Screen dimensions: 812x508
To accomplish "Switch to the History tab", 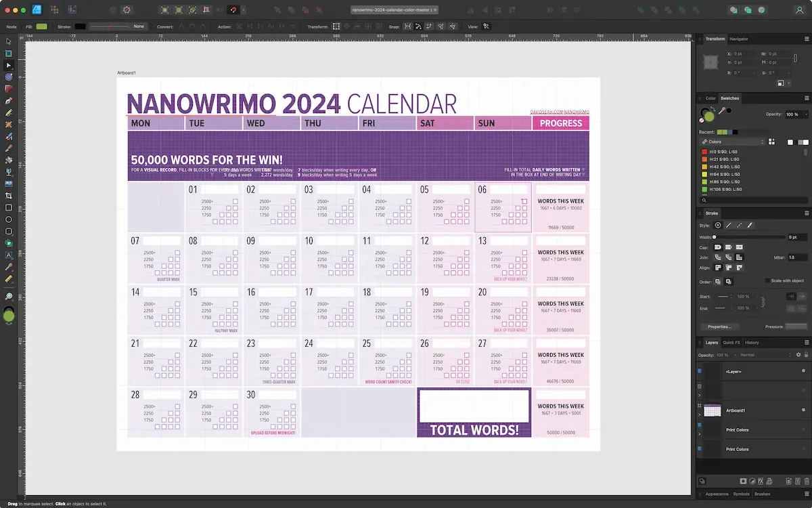I will coord(752,343).
